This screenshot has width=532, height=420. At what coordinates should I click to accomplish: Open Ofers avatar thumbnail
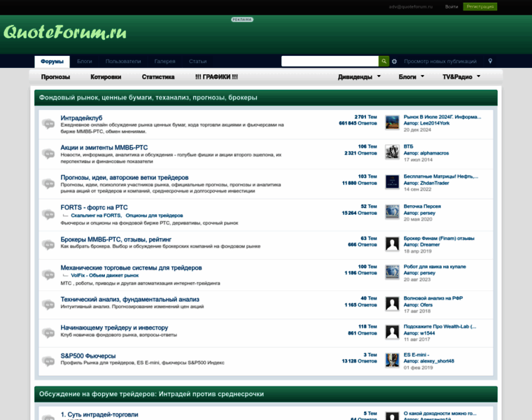[392, 304]
